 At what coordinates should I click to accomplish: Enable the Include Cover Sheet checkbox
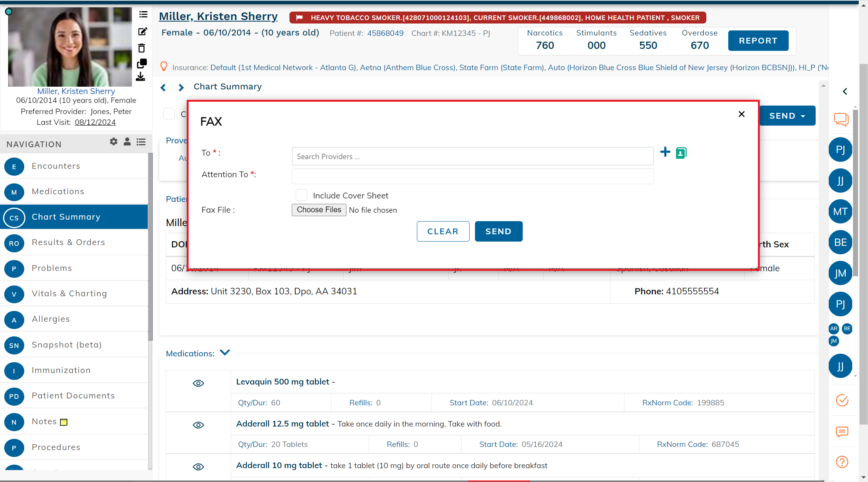click(x=301, y=195)
